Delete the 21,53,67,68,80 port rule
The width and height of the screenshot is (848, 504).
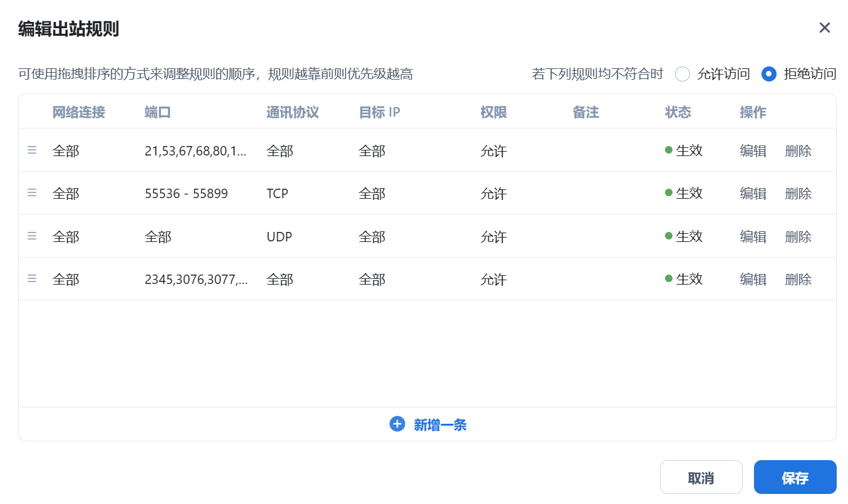(x=798, y=150)
